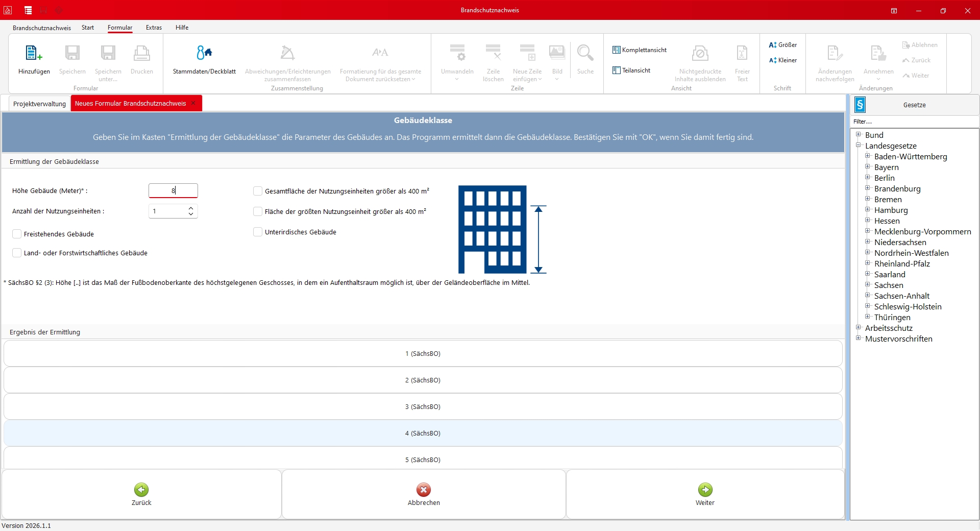Select result 4 (SächsBO)

[423, 433]
